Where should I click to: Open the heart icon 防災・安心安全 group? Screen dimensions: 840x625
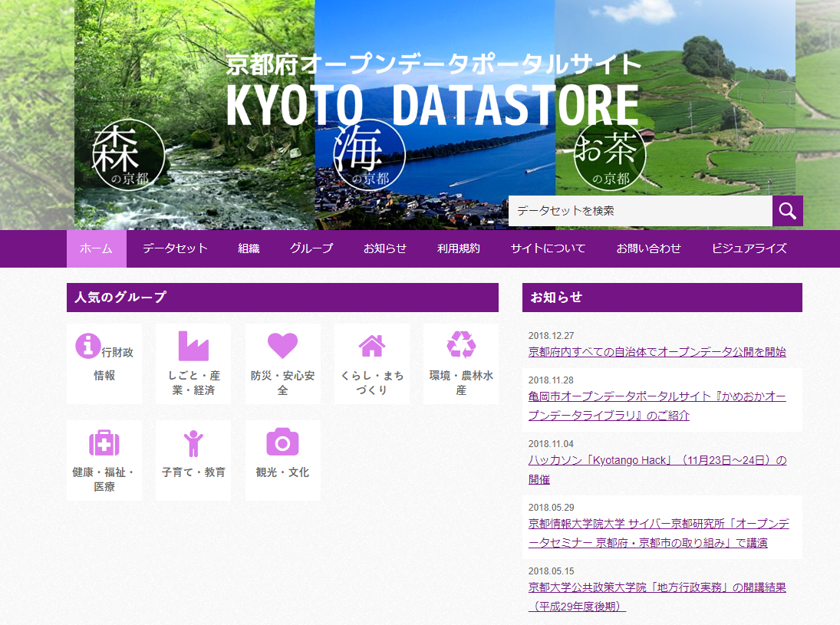(x=282, y=346)
